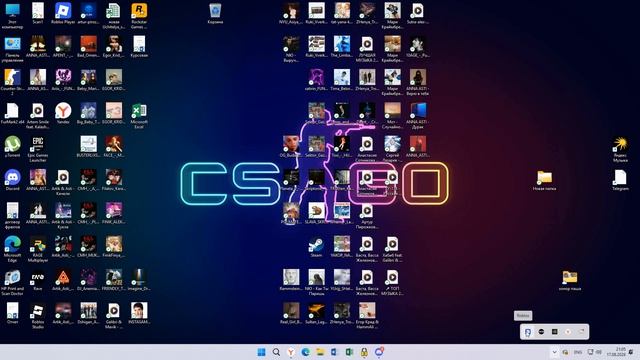Collapse the hidden tray icons chevron

click(554, 352)
